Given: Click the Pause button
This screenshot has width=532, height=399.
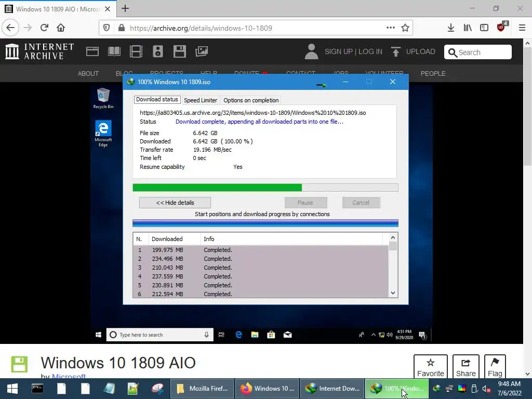Looking at the screenshot, I should point(305,203).
